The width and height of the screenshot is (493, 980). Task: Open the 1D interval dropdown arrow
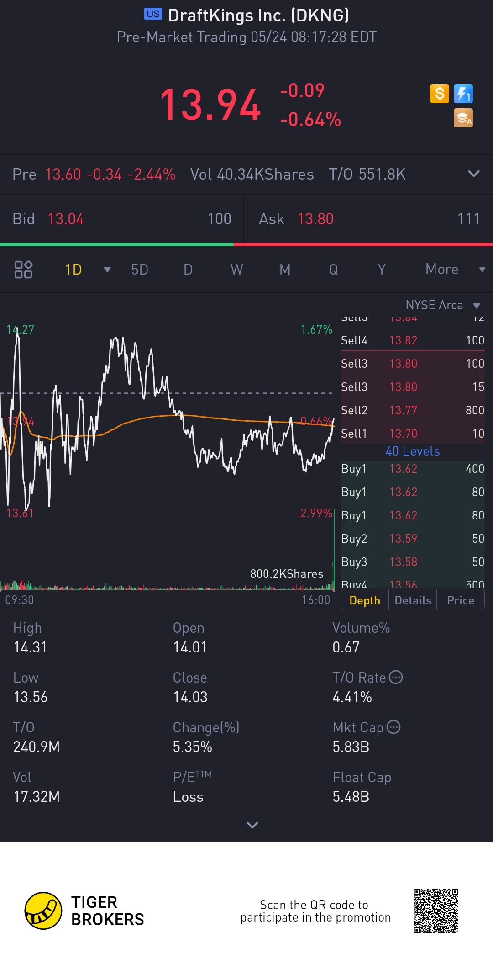point(107,270)
